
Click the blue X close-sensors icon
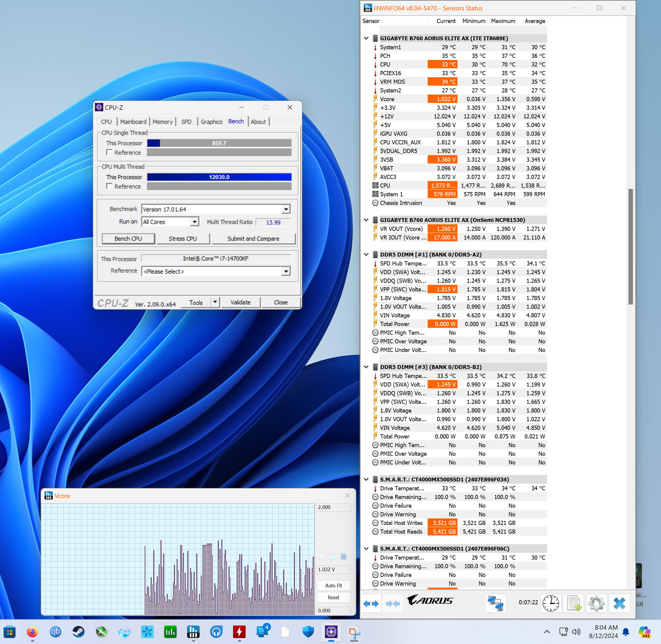point(619,603)
